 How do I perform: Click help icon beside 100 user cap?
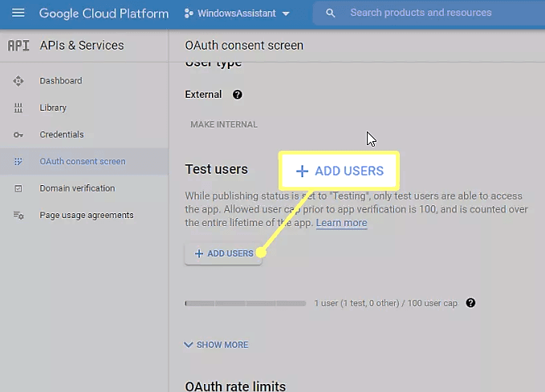pyautogui.click(x=470, y=303)
